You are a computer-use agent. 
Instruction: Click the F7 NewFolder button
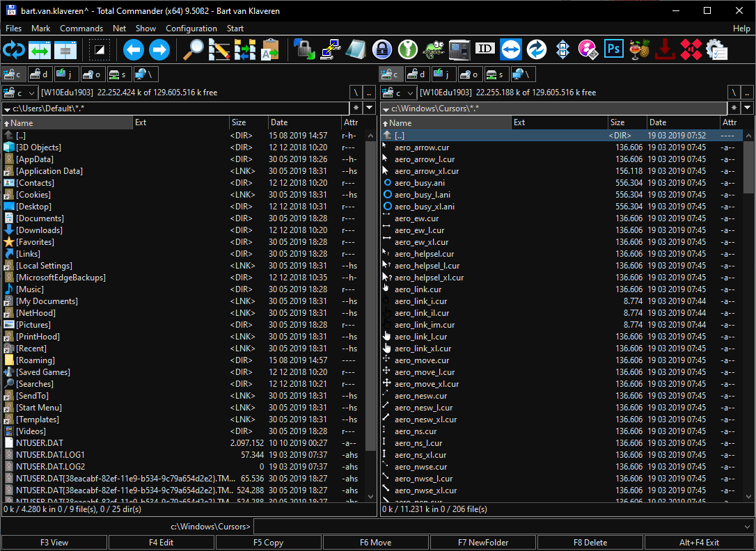click(x=483, y=543)
